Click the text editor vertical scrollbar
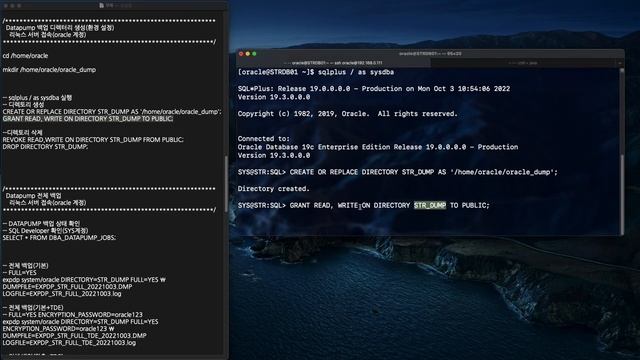This screenshot has height=360, width=640. [226, 184]
